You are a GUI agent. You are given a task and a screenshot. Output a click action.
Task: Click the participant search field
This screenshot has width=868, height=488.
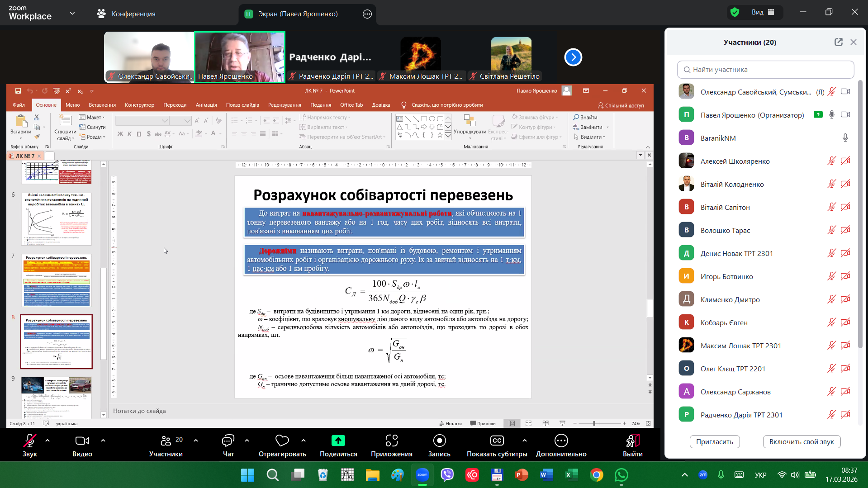click(x=765, y=70)
